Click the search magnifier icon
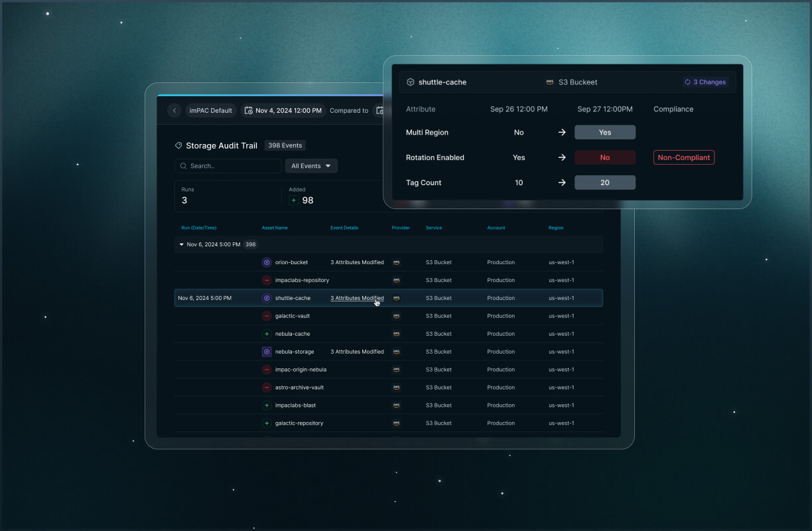The width and height of the screenshot is (812, 531). coord(184,165)
